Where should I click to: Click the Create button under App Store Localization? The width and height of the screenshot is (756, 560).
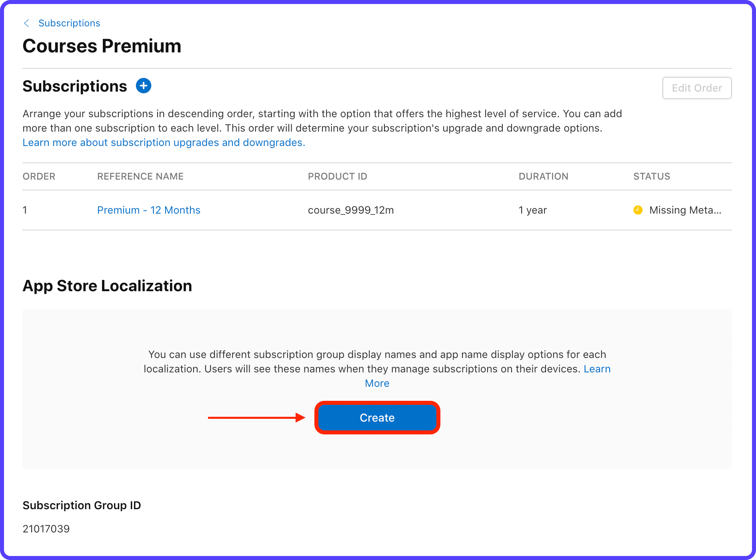point(377,418)
